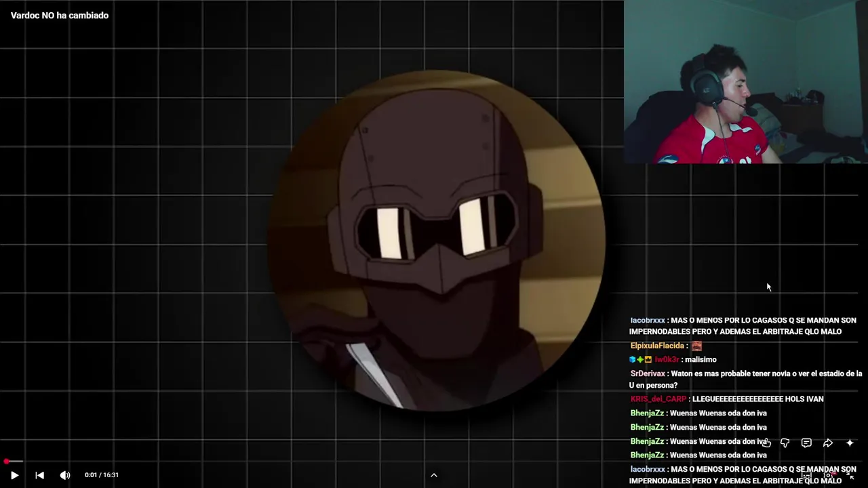Share the video with the arrow icon
The height and width of the screenshot is (488, 868).
point(828,443)
